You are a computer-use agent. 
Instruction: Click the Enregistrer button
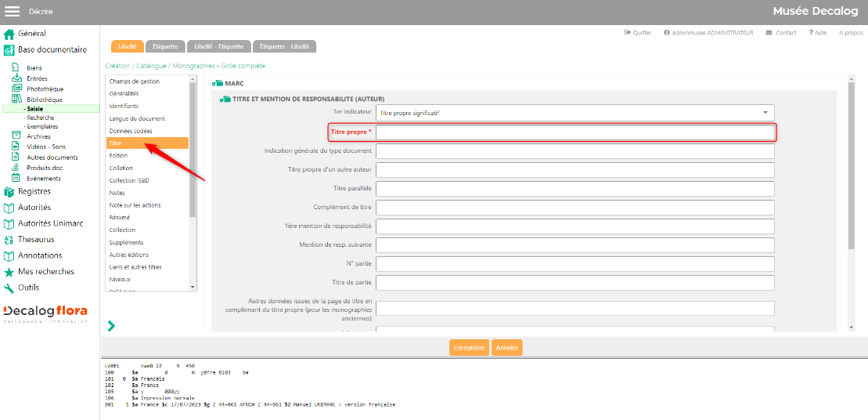click(x=470, y=348)
